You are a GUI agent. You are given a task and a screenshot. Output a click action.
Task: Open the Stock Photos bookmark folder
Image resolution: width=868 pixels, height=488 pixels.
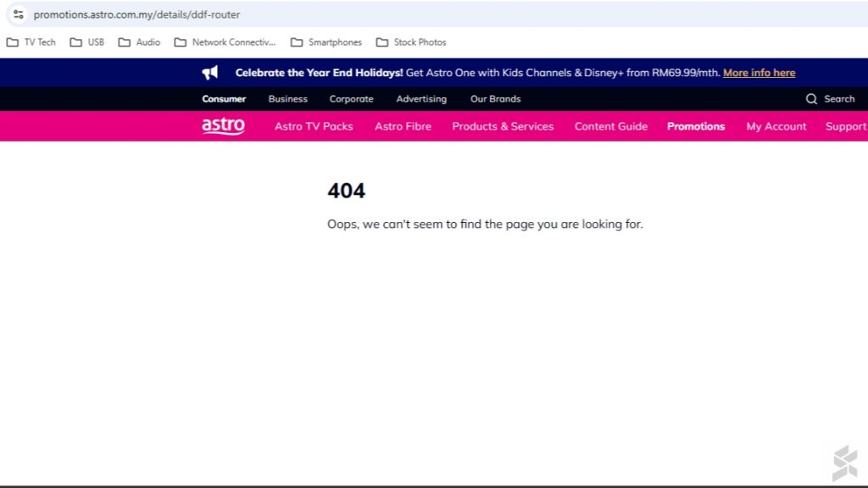[x=411, y=42]
